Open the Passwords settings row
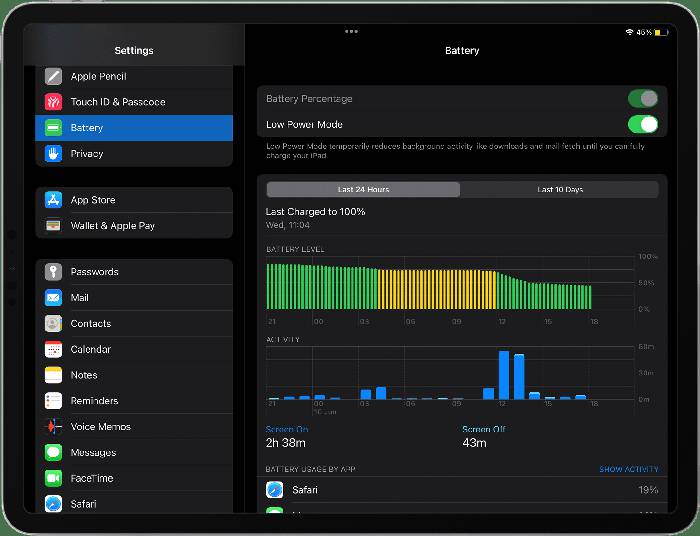The image size is (700, 536). tap(134, 271)
